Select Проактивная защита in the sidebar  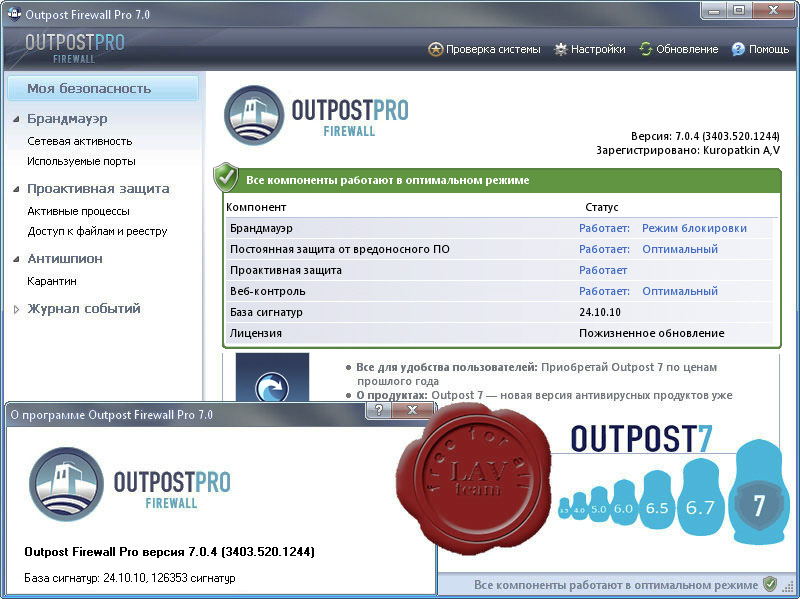98,189
